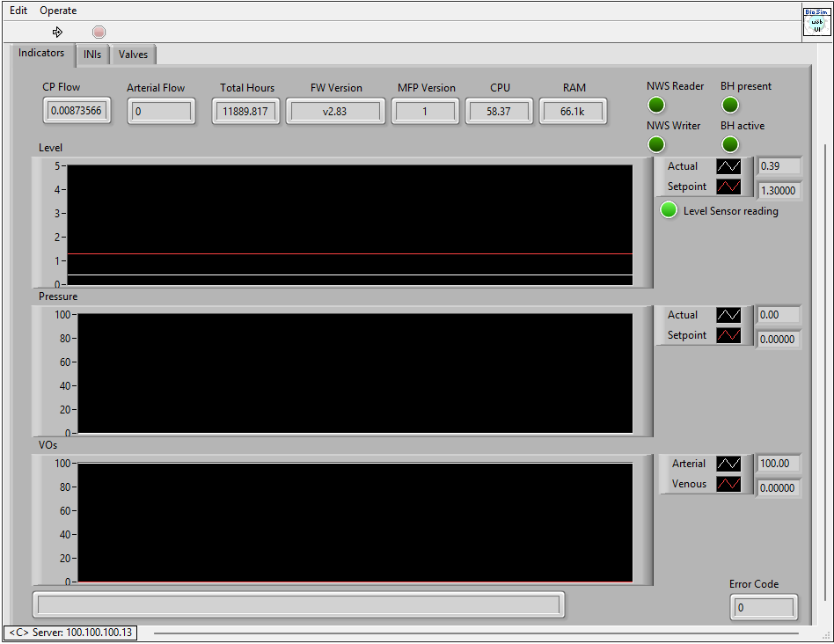Image resolution: width=834 pixels, height=644 pixels.
Task: Toggle the NWS Reader LED indicator
Action: click(656, 106)
